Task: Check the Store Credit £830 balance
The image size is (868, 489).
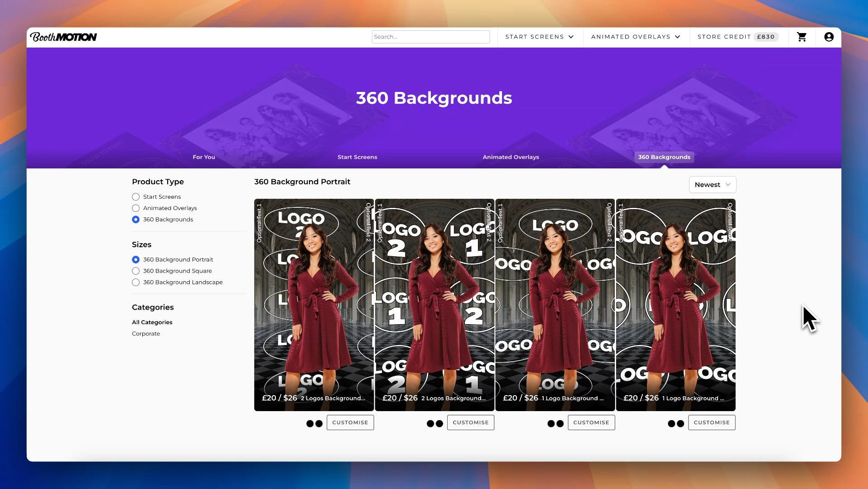Action: click(x=737, y=37)
